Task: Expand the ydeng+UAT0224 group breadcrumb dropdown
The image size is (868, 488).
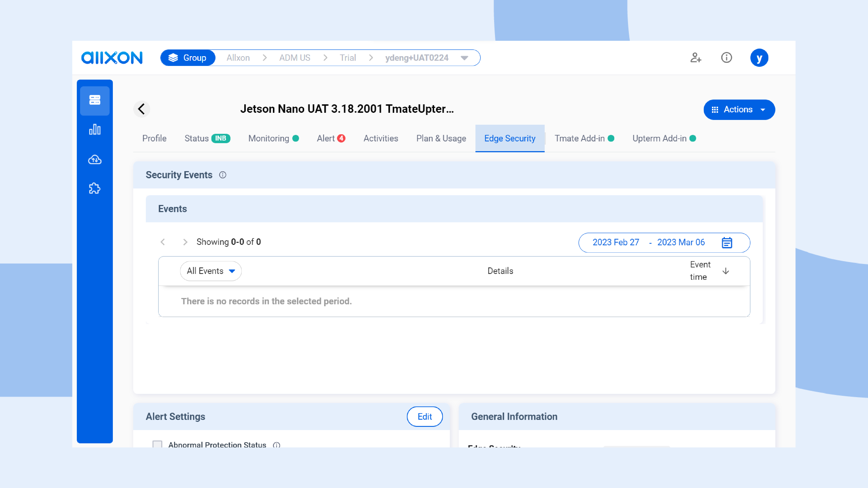Action: 464,58
